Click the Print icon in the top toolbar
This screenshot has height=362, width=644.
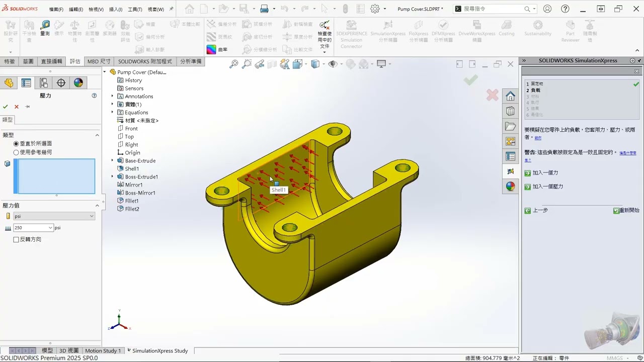264,9
